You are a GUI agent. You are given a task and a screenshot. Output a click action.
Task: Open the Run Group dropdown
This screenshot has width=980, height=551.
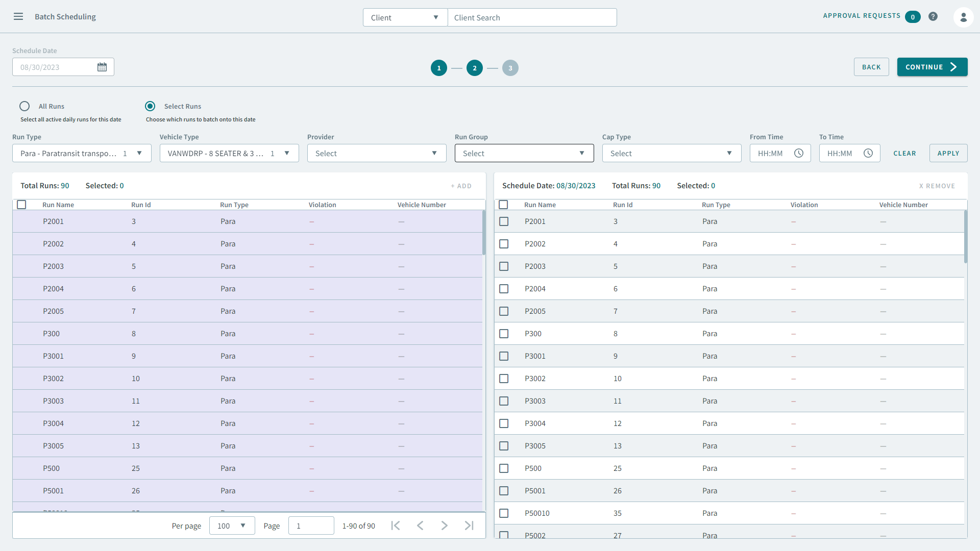524,153
